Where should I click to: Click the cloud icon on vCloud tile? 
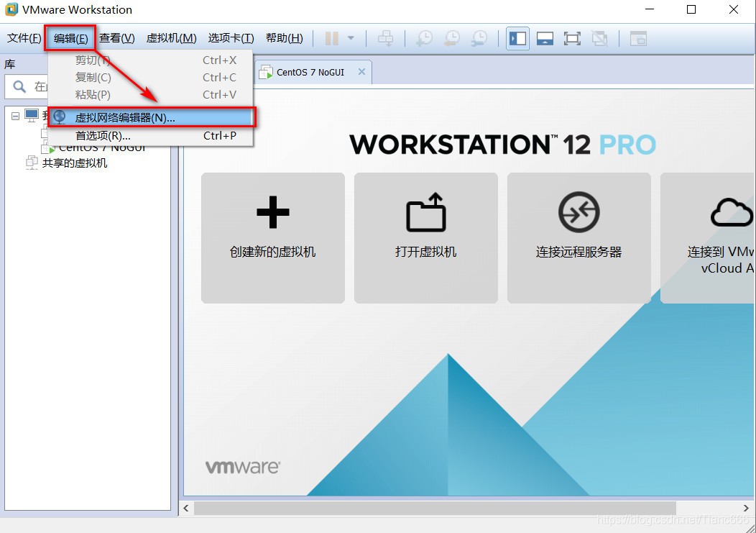click(732, 212)
